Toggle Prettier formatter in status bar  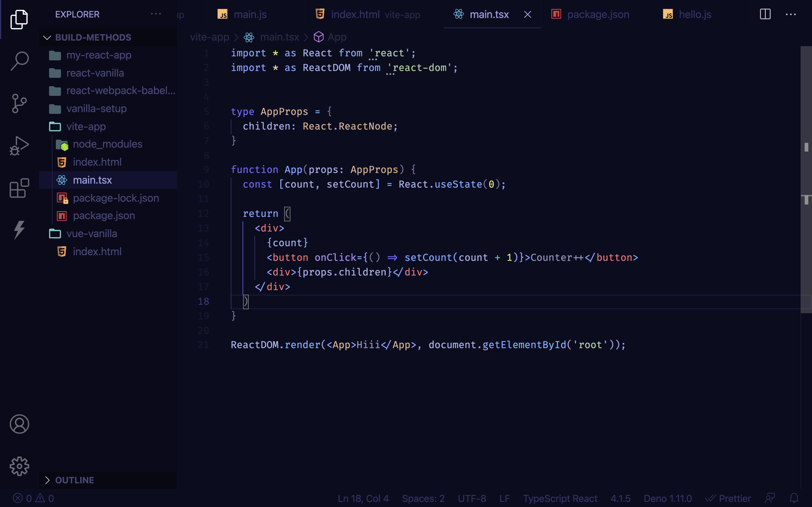[x=729, y=498]
